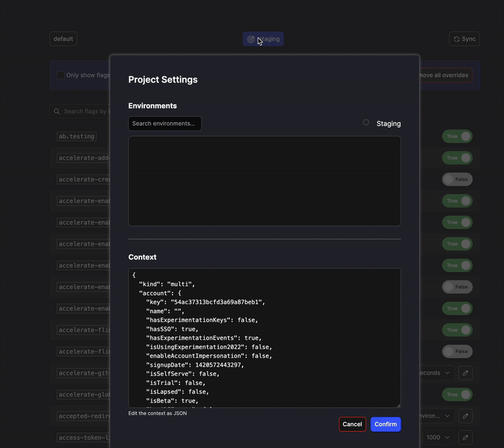Image resolution: width=504 pixels, height=448 pixels.
Task: Click the "isTrial": false line
Action: (176, 382)
